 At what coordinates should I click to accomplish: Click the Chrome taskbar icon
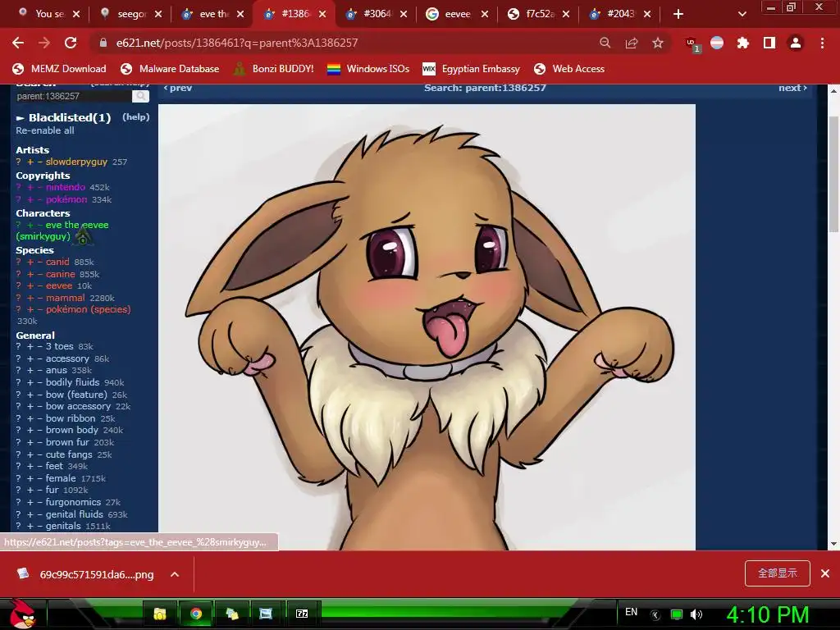tap(196, 614)
